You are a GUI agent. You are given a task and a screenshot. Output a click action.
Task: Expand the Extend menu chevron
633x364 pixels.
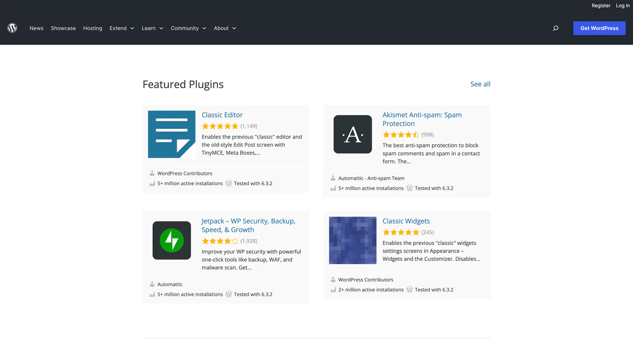coord(132,28)
